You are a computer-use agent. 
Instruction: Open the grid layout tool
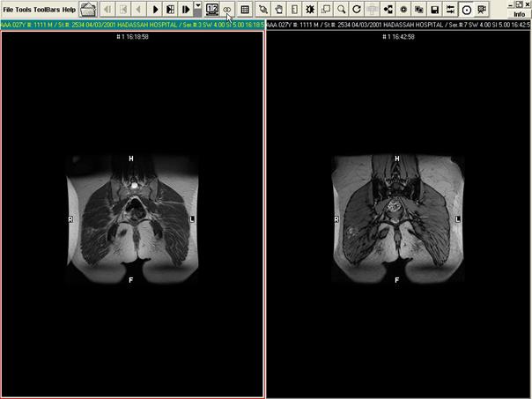coord(245,9)
